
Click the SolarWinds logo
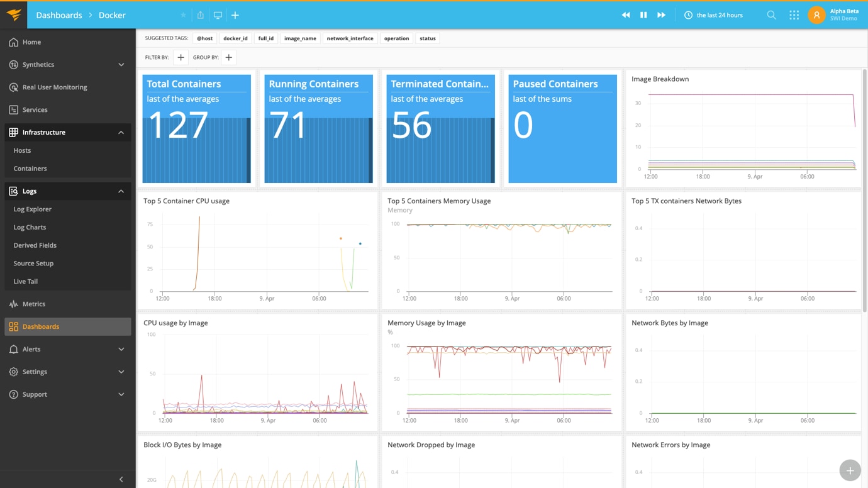pos(13,15)
